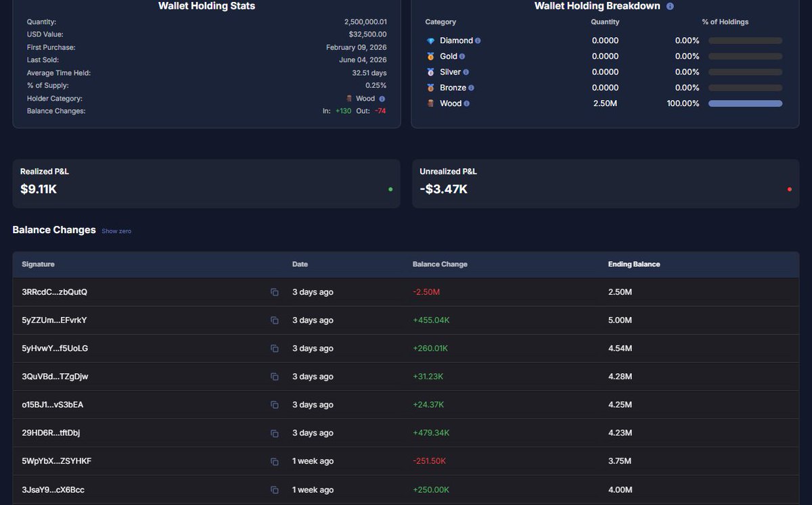Image resolution: width=812 pixels, height=505 pixels.
Task: Click info icon beside Gold category
Action: point(462,57)
